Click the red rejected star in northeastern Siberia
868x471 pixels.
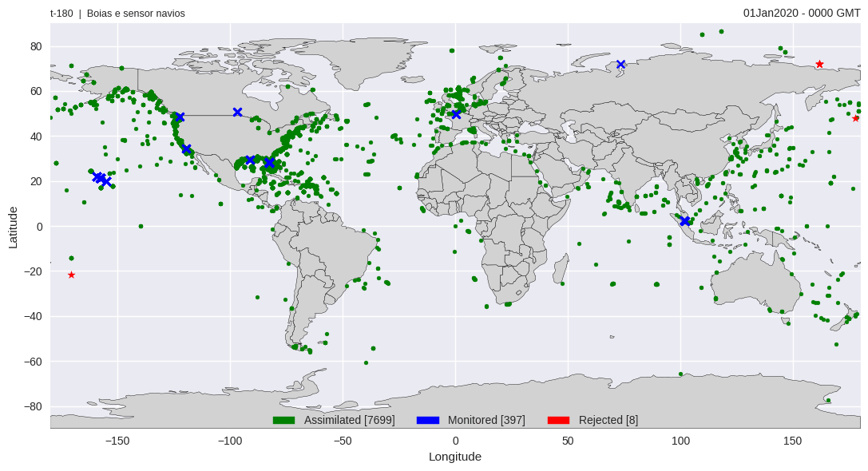click(x=819, y=64)
